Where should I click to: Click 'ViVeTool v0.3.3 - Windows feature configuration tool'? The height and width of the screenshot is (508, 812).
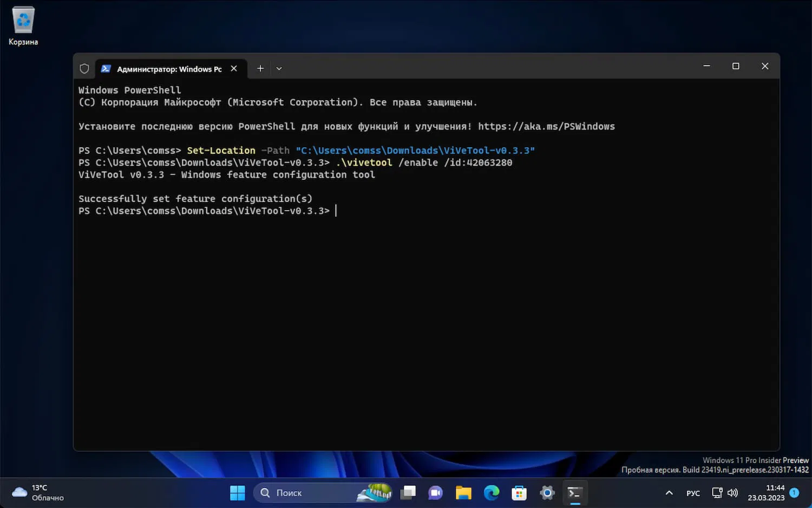pyautogui.click(x=227, y=174)
